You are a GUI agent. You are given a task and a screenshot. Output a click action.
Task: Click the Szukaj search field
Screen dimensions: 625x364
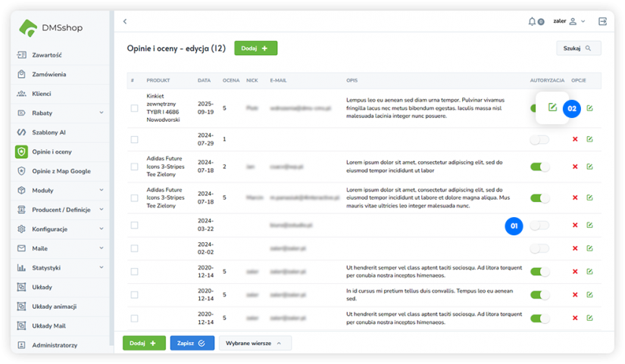578,48
